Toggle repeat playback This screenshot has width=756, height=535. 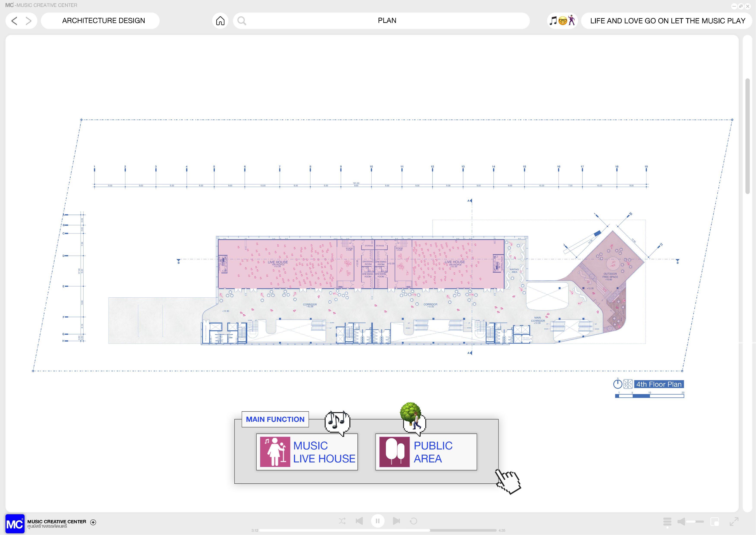point(414,521)
